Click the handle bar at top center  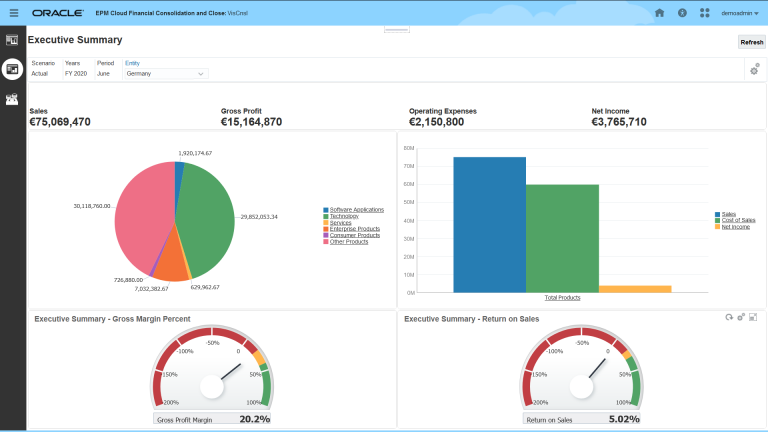(x=397, y=30)
